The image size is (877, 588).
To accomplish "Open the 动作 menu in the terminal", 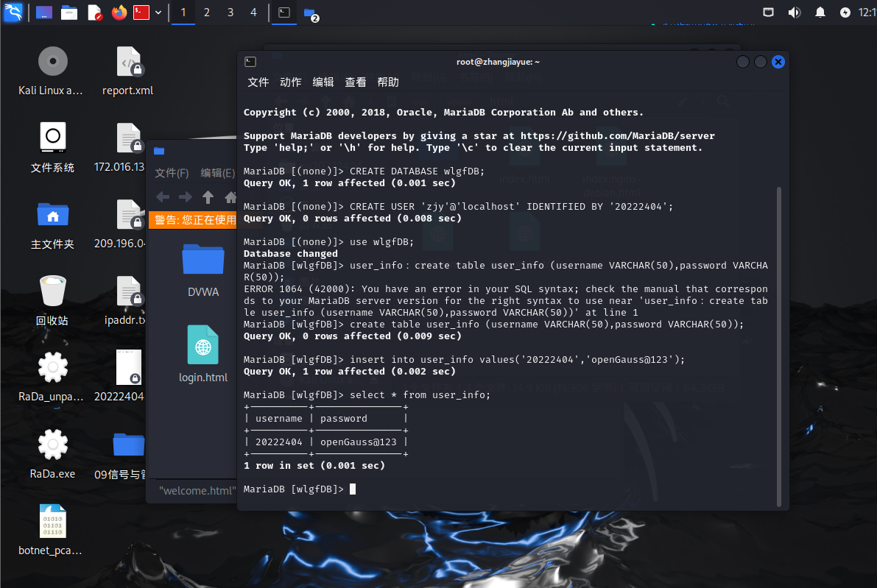I will pos(290,82).
